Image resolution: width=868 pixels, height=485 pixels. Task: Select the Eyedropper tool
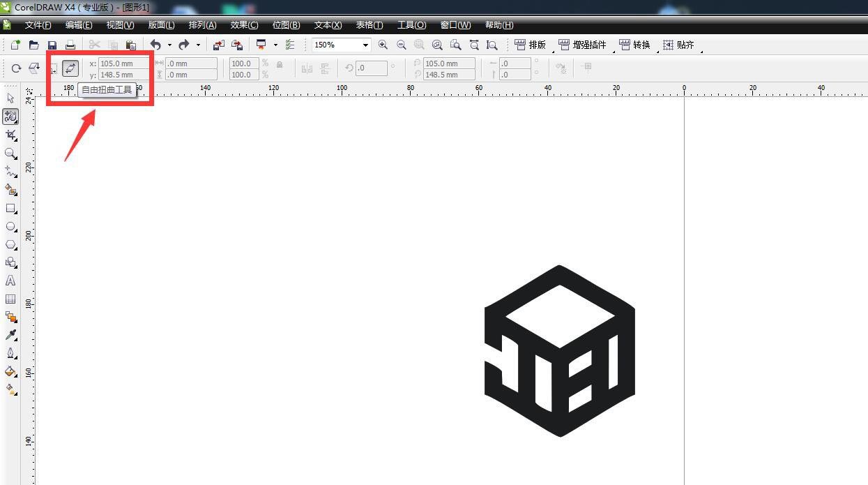(x=10, y=335)
